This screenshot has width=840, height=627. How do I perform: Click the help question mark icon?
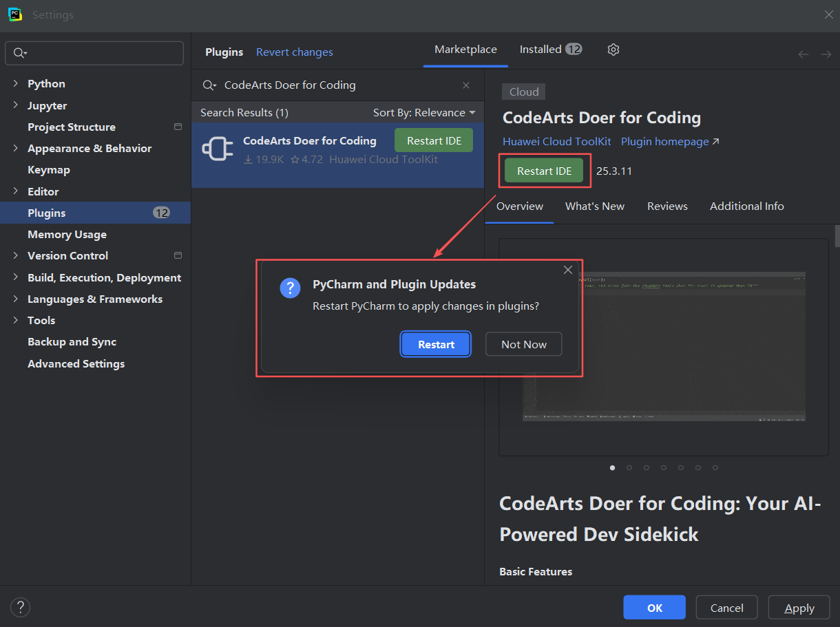pos(21,607)
